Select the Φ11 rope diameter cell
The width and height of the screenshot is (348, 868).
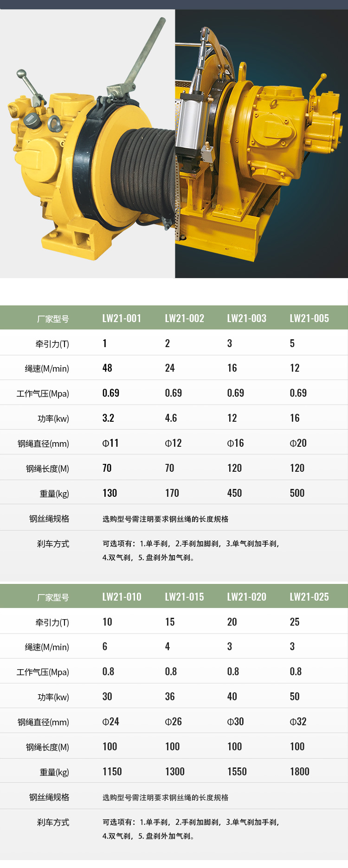(110, 443)
